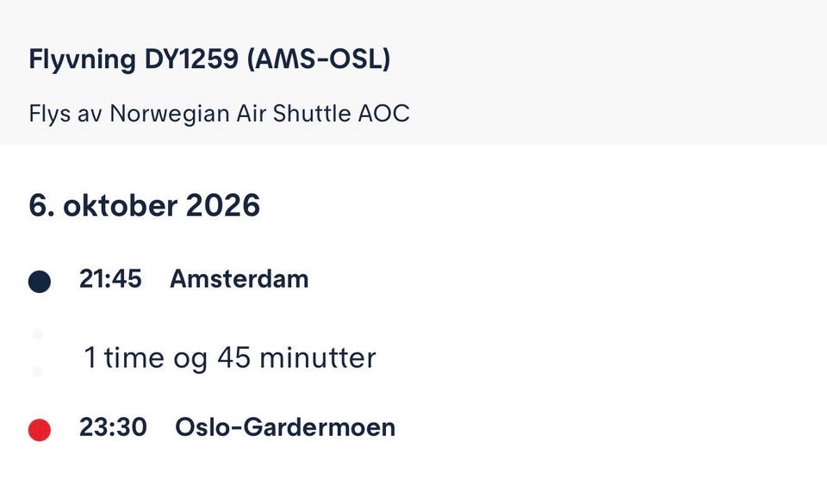The height and width of the screenshot is (504, 827).
Task: Click the arrival time 23:30
Action: [113, 426]
